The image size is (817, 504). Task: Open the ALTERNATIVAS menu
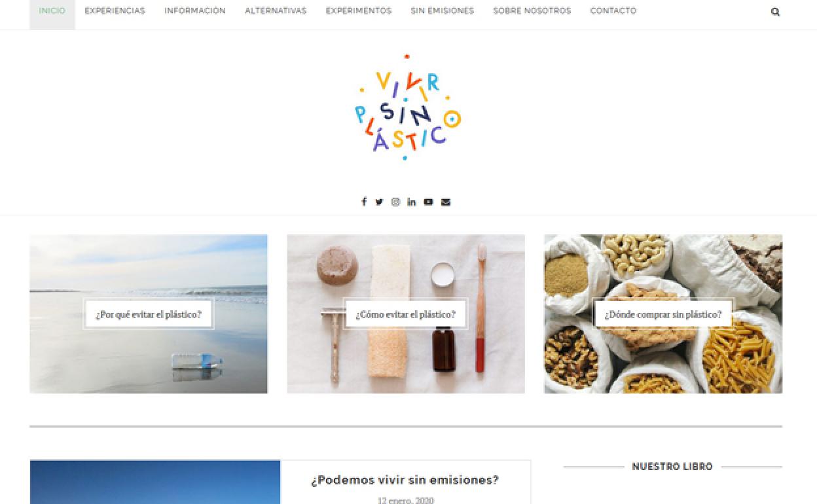(276, 11)
